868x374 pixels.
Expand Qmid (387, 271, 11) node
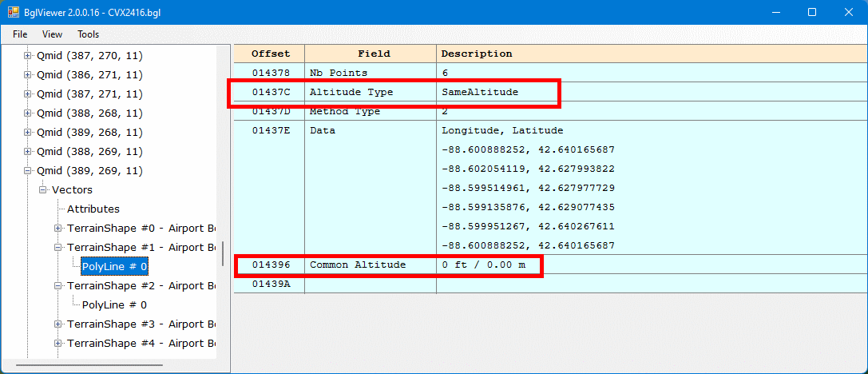coord(27,94)
